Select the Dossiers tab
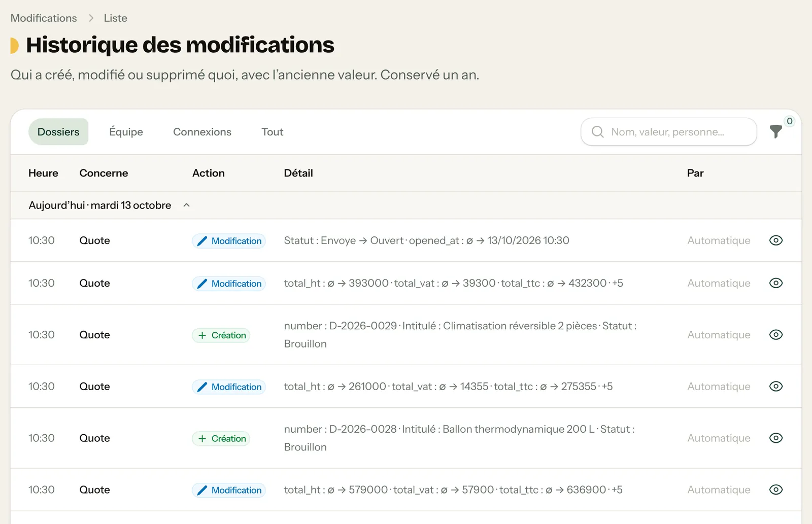 tap(58, 132)
